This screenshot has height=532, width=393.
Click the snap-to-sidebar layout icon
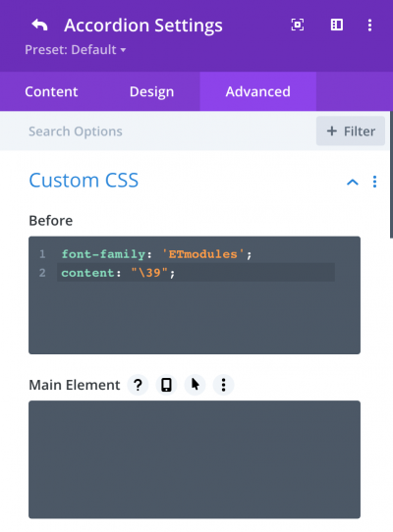337,25
